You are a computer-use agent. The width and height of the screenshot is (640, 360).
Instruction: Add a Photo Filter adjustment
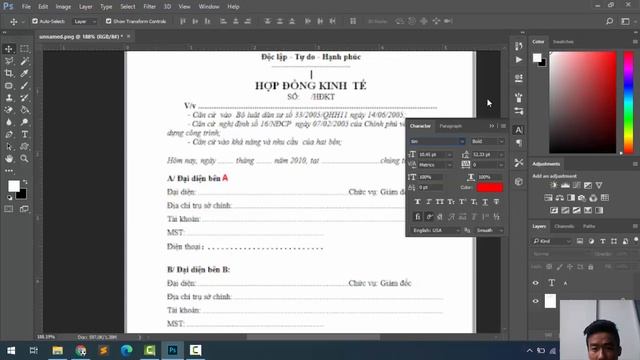(582, 198)
